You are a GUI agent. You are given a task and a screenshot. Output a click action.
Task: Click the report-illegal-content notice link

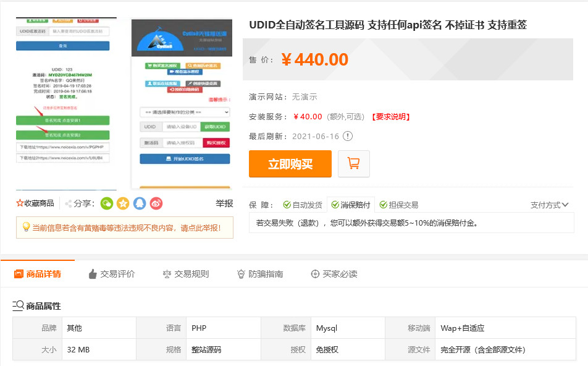click(x=125, y=228)
